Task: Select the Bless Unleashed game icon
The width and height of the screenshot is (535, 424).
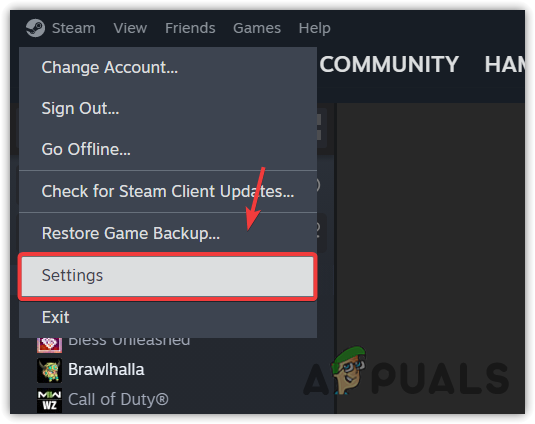Action: coord(49,345)
